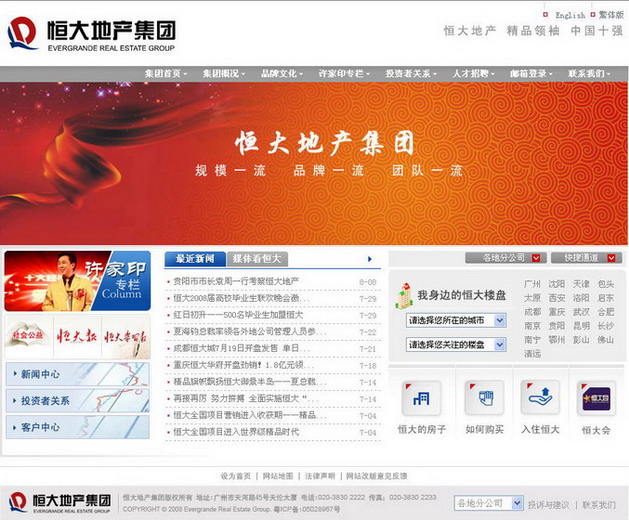This screenshot has width=629, height=520.
Task: Select city 南宁
Action: click(x=532, y=340)
